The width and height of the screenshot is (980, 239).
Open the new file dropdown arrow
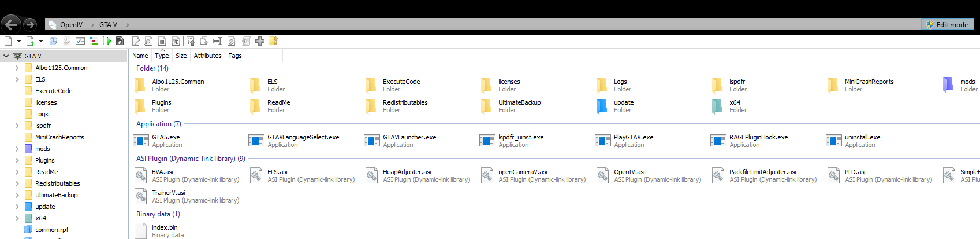tap(18, 41)
